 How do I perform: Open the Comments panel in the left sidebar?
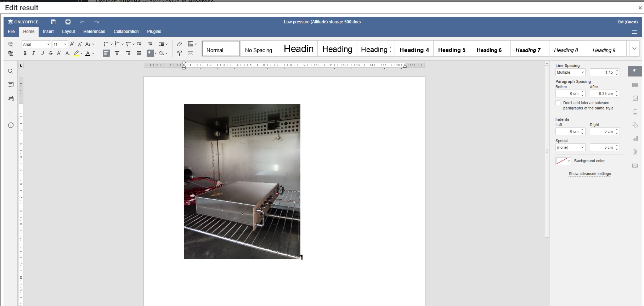point(11,85)
